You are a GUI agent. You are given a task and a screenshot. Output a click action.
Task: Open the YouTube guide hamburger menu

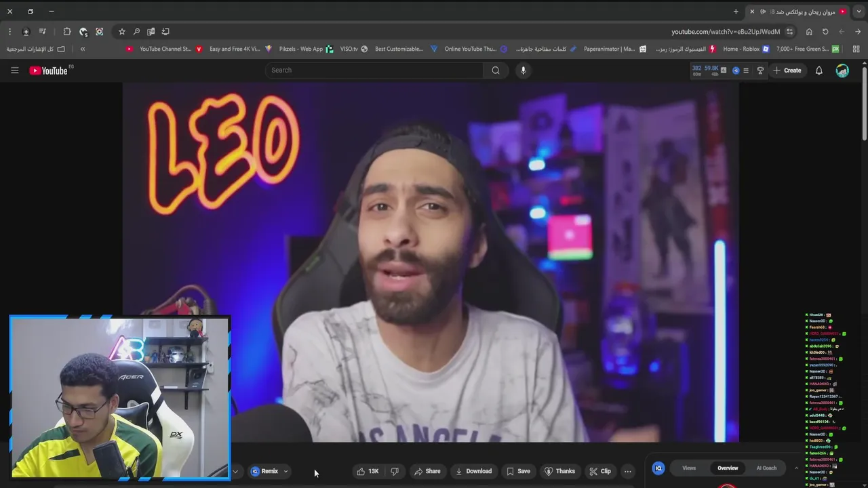coord(14,70)
